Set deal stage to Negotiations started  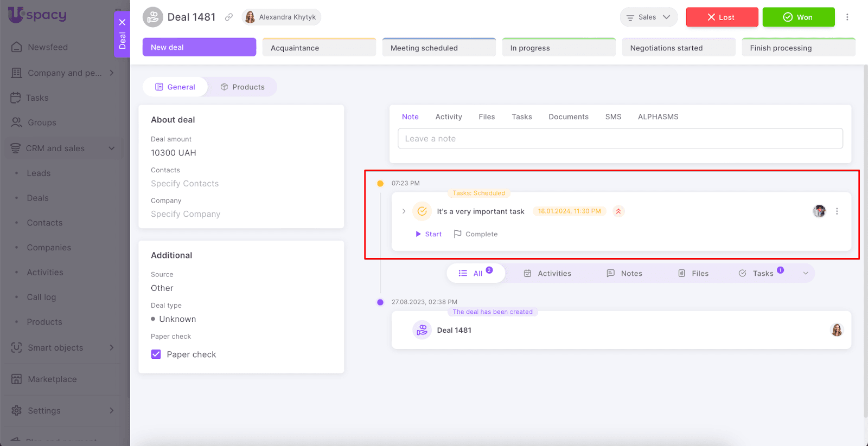tap(678, 48)
